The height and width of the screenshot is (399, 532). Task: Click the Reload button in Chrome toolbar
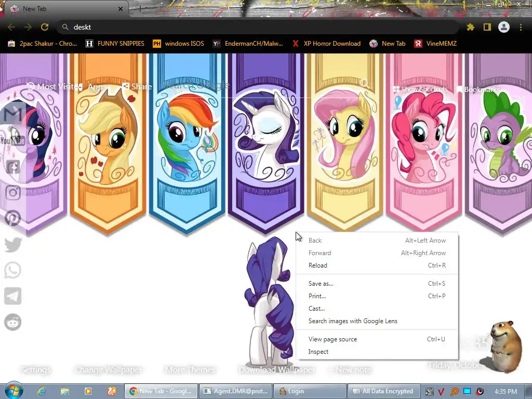pyautogui.click(x=45, y=27)
